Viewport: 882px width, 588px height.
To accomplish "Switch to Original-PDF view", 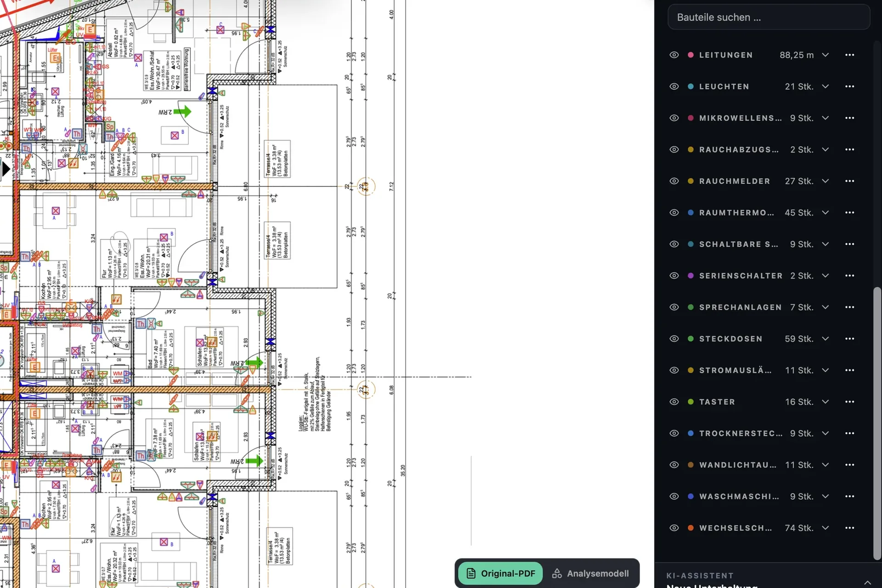I will [501, 573].
